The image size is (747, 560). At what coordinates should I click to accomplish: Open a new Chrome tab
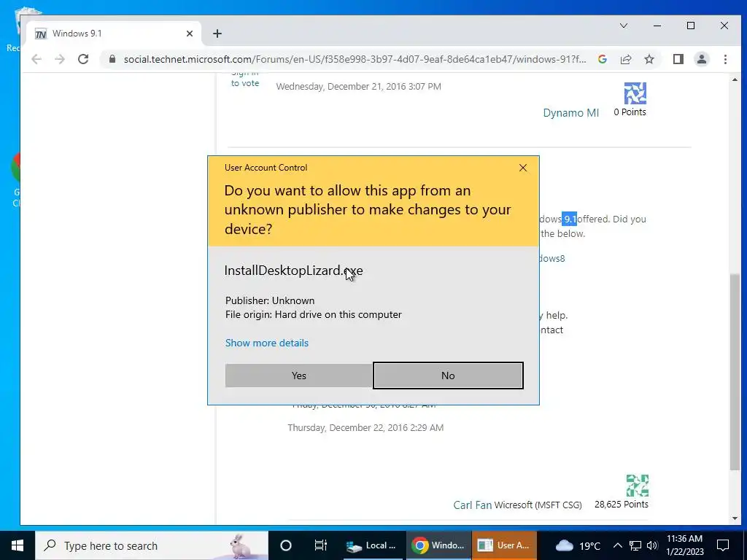217,34
